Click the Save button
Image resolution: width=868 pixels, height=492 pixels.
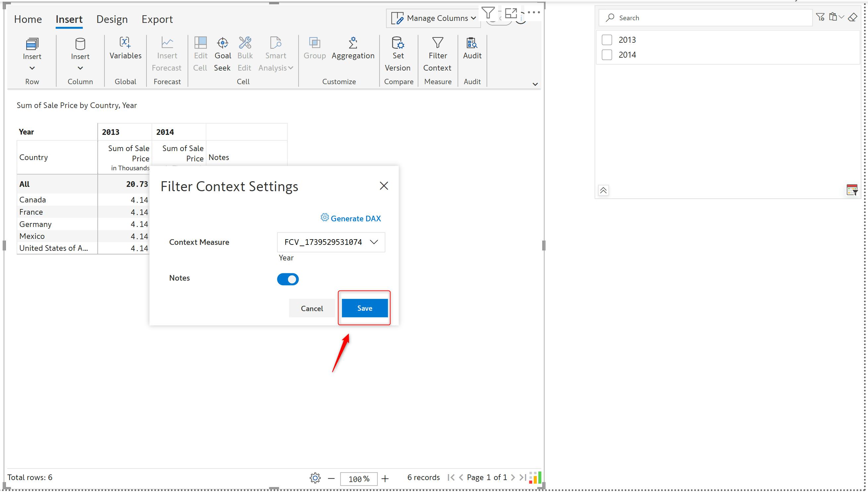pyautogui.click(x=364, y=308)
